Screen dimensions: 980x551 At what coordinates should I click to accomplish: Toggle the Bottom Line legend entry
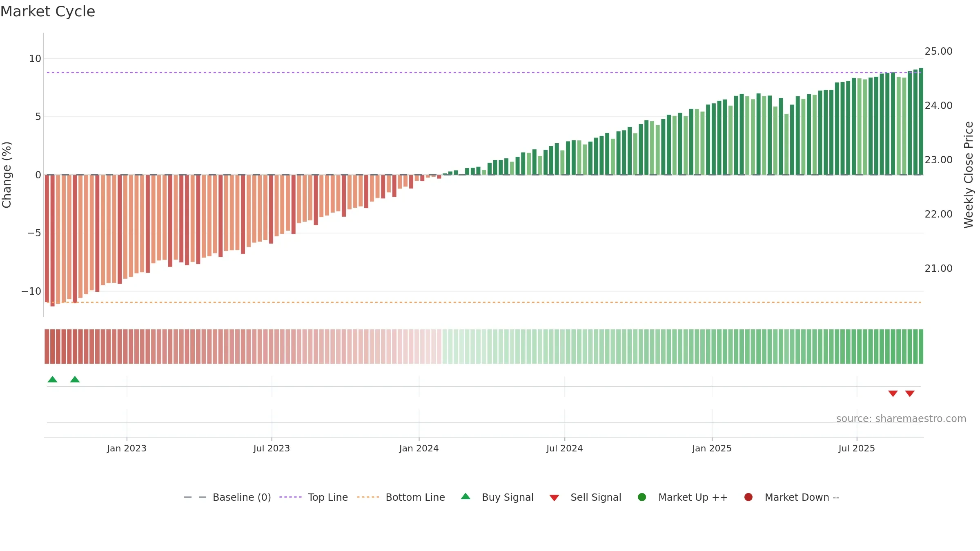(x=401, y=497)
